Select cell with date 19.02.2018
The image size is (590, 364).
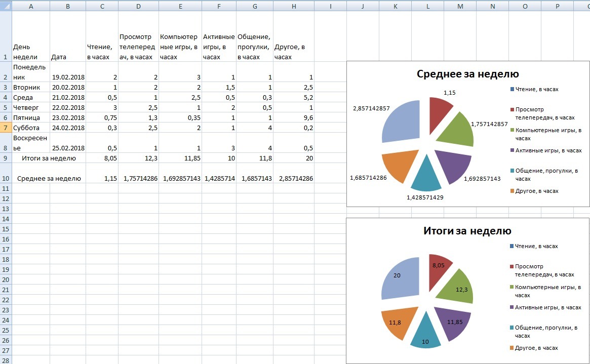point(68,77)
